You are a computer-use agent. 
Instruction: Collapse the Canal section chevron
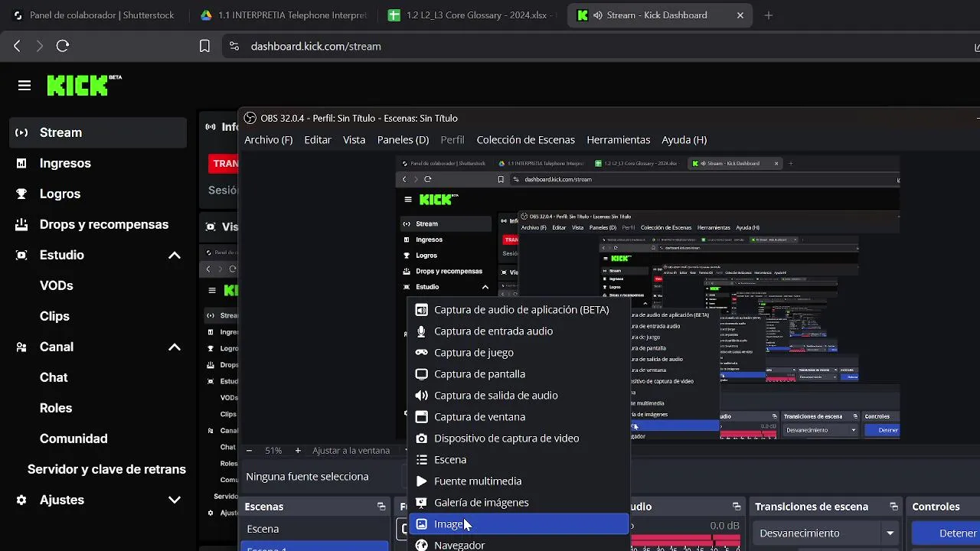pyautogui.click(x=175, y=347)
